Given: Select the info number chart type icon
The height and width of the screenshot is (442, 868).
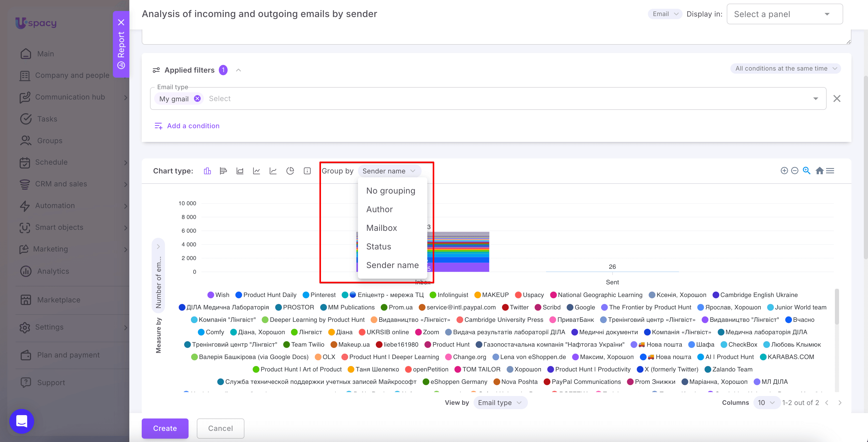Looking at the screenshot, I should coord(307,171).
